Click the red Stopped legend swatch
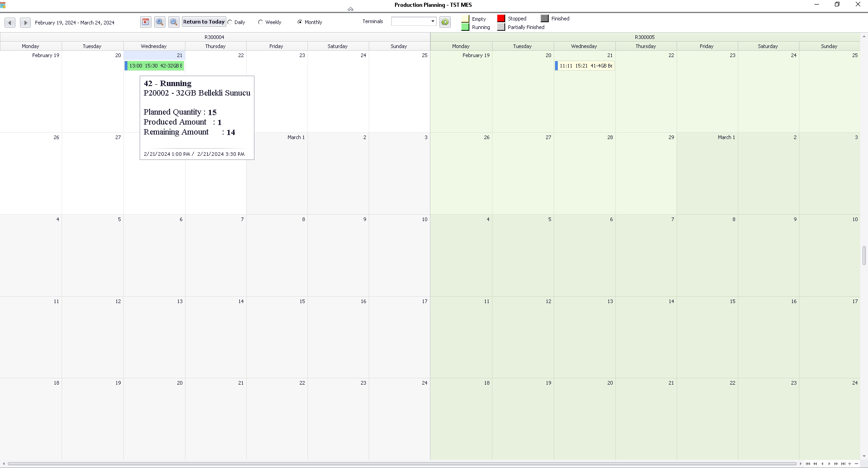Screen dimensions: 868x468 (x=501, y=19)
